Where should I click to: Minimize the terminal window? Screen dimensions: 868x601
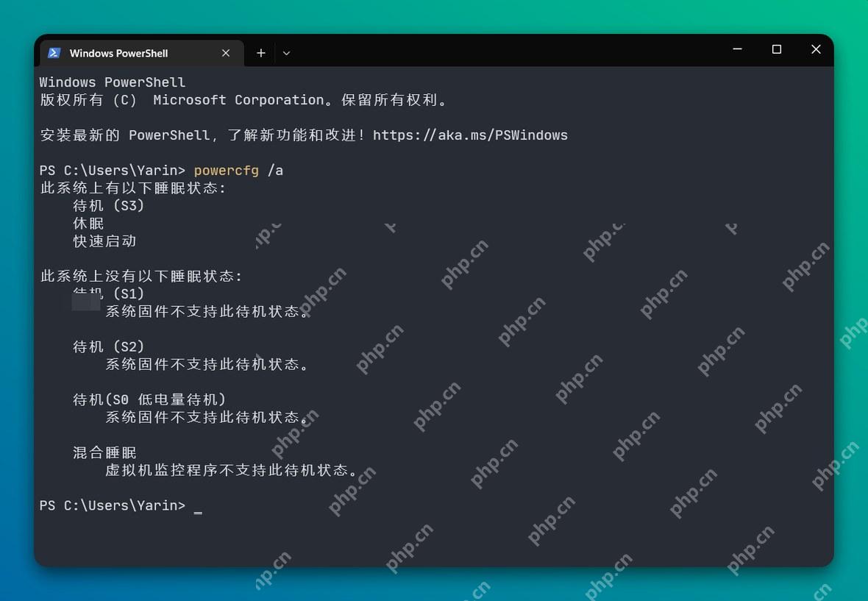coord(737,49)
